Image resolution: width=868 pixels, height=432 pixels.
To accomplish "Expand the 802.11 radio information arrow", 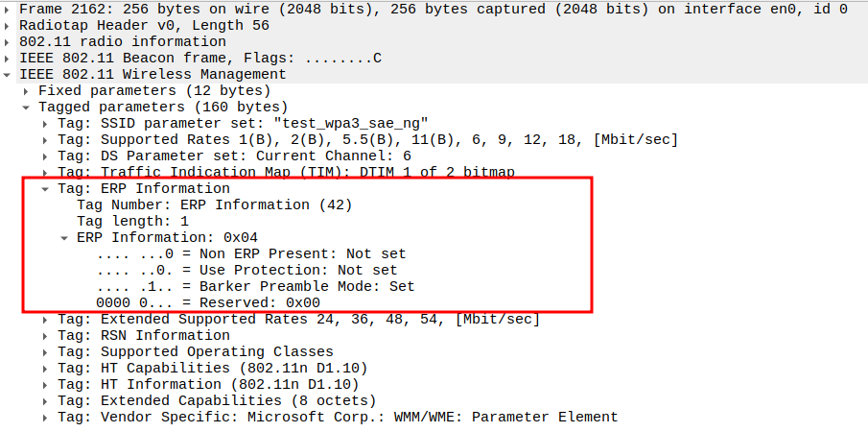I will pyautogui.click(x=9, y=42).
